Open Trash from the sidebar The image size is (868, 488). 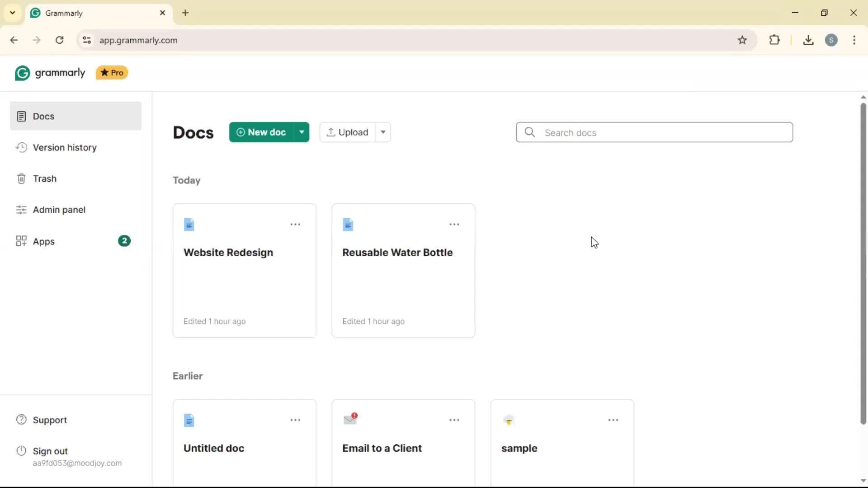click(x=44, y=179)
